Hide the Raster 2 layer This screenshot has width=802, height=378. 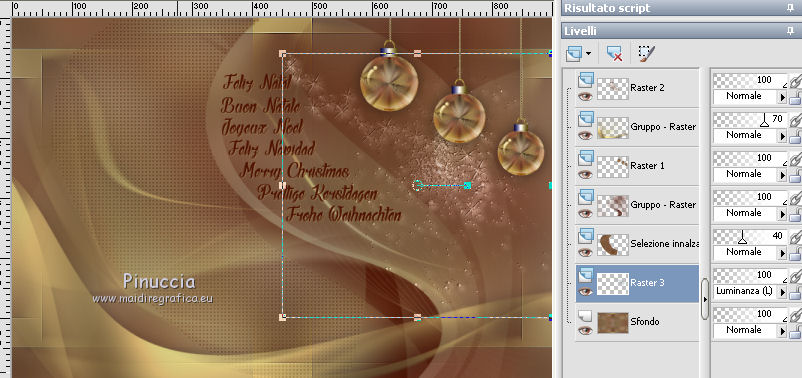586,96
